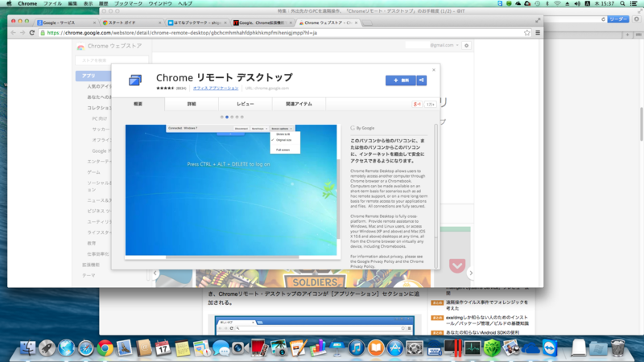Reload the Chrome web store page
This screenshot has width=644, height=362.
[32, 33]
